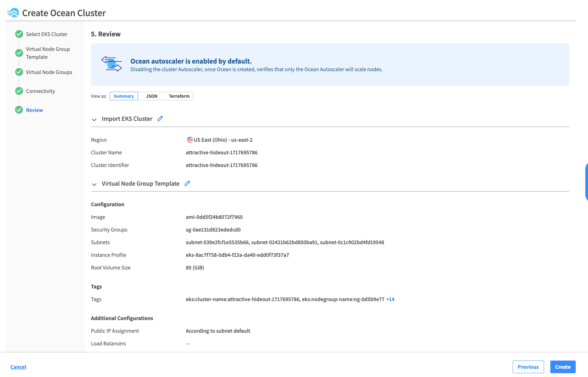Image resolution: width=588 pixels, height=377 pixels.
Task: Collapse the Import EKS Cluster section
Action: (x=94, y=120)
